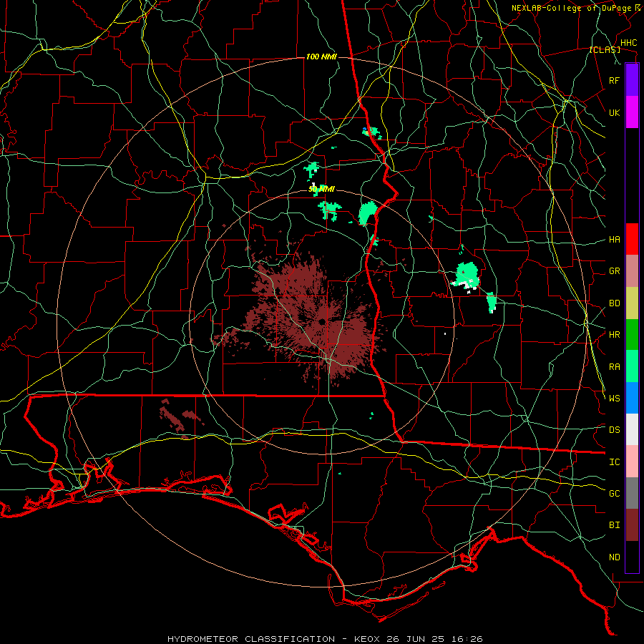Screen dimensions: 644x644
Task: Click the 'RF' legend label
Action: (x=614, y=80)
